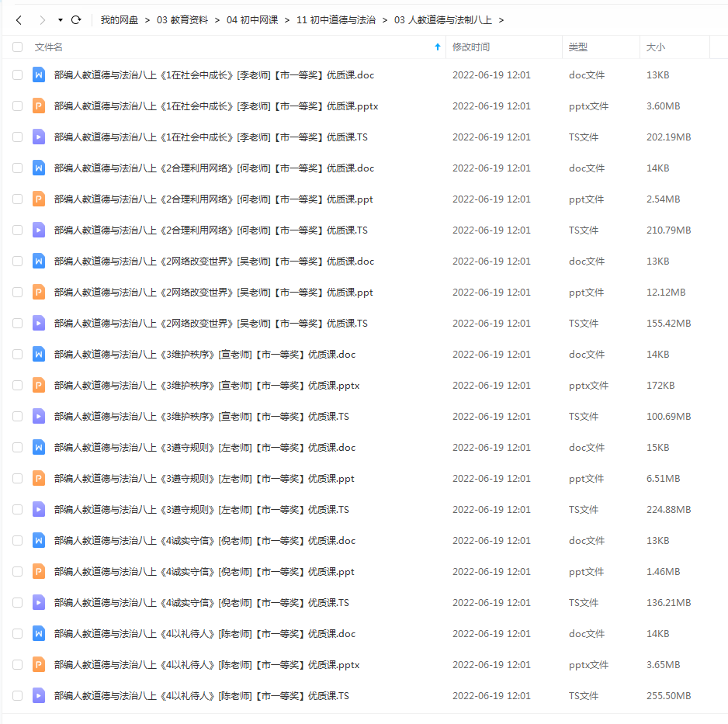Click the video icon of 《2合理利用网络》.TS
The height and width of the screenshot is (724, 728).
[38, 230]
